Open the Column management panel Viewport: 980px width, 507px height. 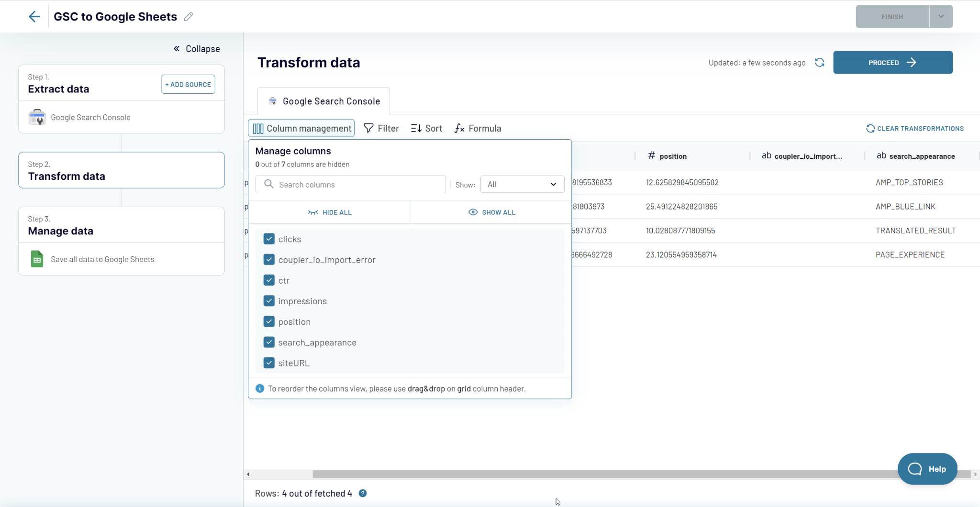pos(301,128)
